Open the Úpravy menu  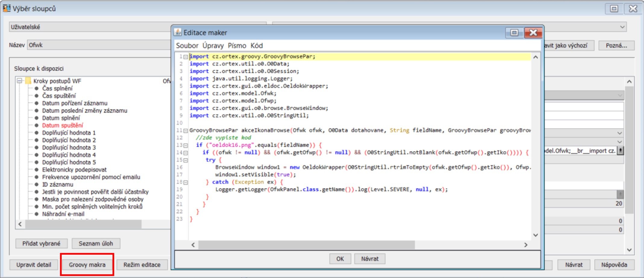(213, 45)
